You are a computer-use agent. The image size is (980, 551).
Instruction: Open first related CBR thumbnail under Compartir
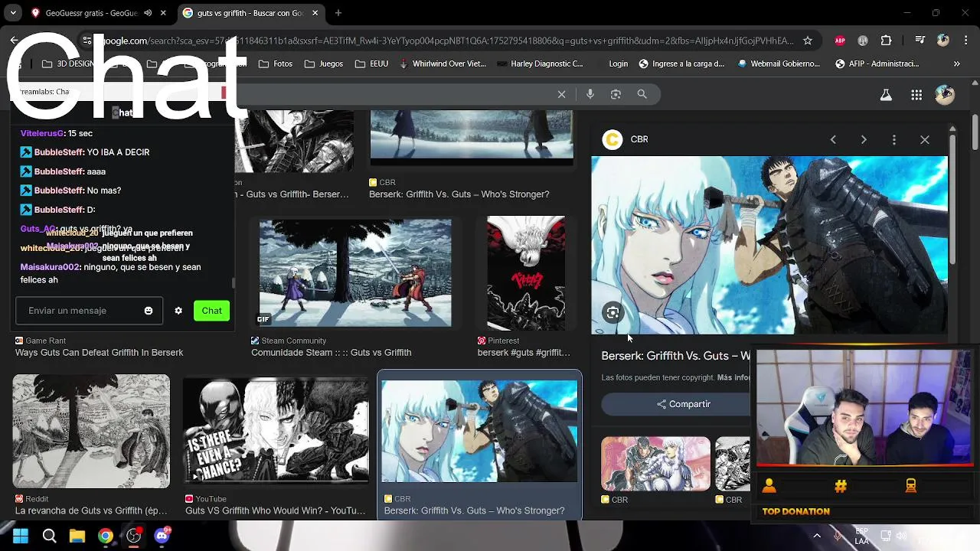(x=655, y=464)
